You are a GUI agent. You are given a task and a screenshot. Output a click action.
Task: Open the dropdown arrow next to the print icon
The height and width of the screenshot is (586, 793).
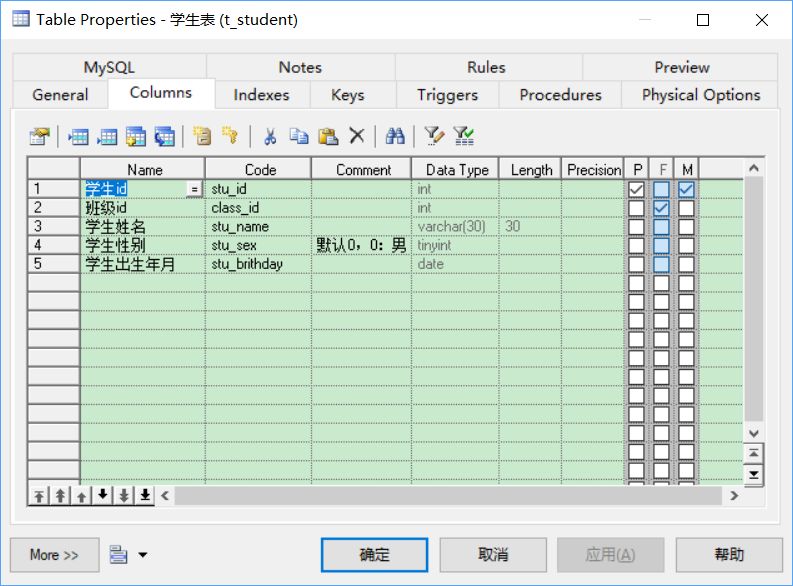143,555
